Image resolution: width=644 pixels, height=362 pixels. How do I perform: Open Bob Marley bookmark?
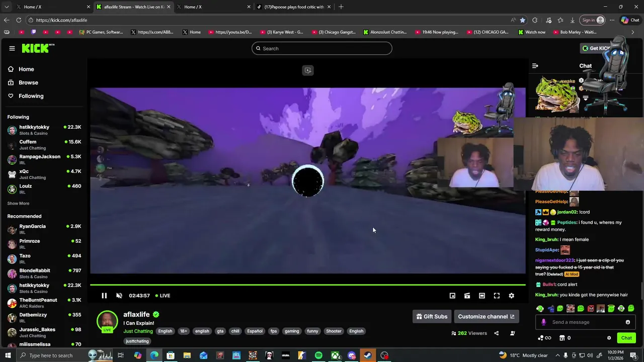point(575,32)
